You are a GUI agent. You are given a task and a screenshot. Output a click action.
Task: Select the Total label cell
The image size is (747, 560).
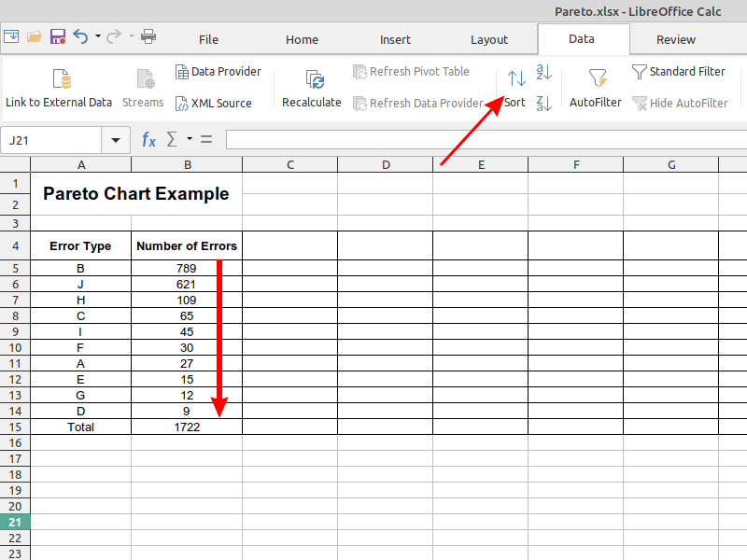click(x=81, y=427)
